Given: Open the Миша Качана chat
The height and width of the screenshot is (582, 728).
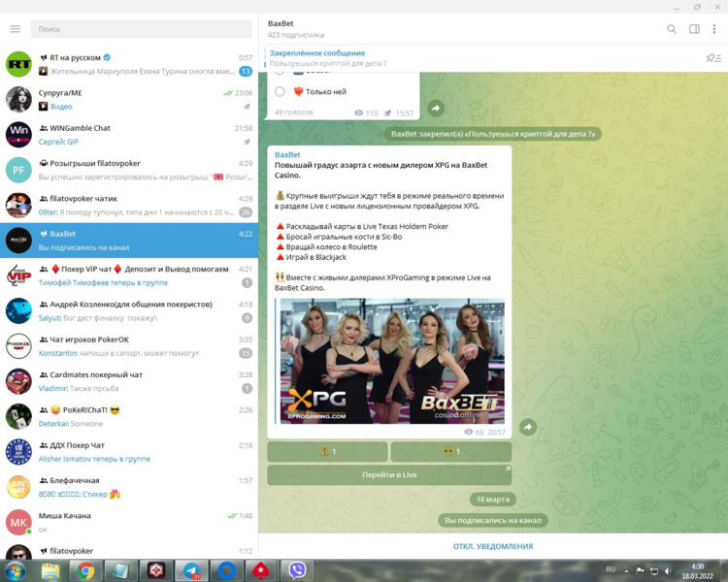Looking at the screenshot, I should 129,523.
